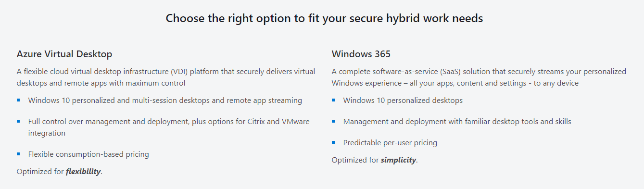
Task: Click 'Optimized for' text under Windows 365
Action: click(x=355, y=160)
